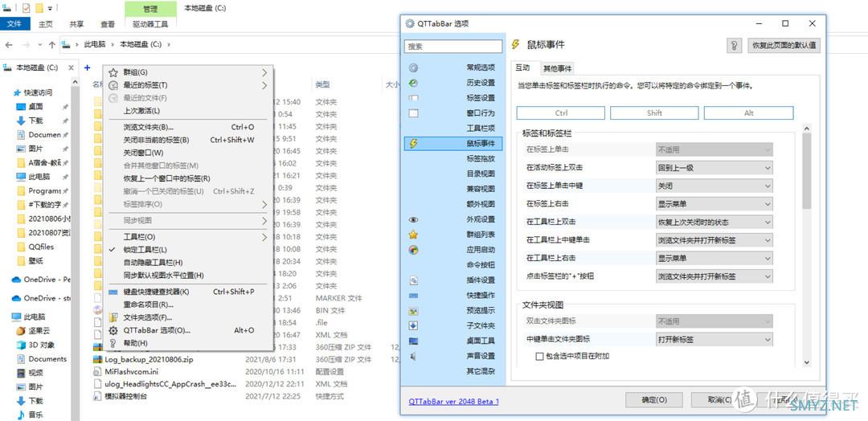Click the help icon beside 帮助(H) menu entry
This screenshot has height=421, width=868.
click(x=113, y=343)
